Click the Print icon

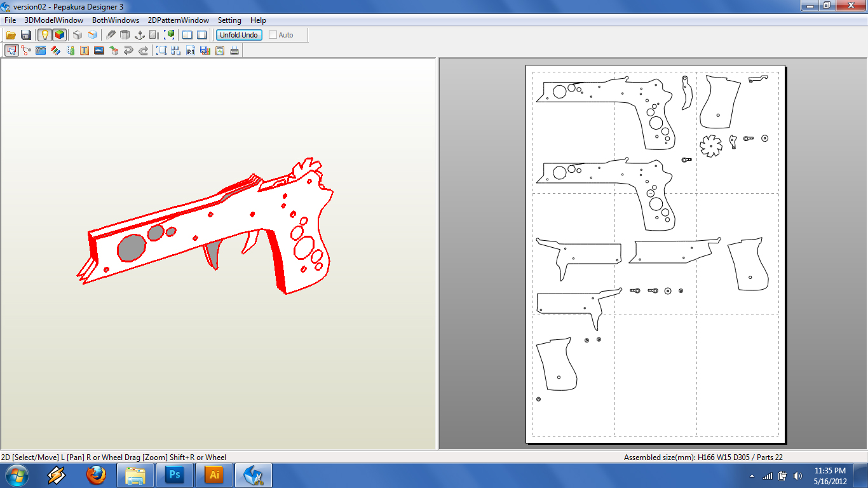(x=234, y=50)
